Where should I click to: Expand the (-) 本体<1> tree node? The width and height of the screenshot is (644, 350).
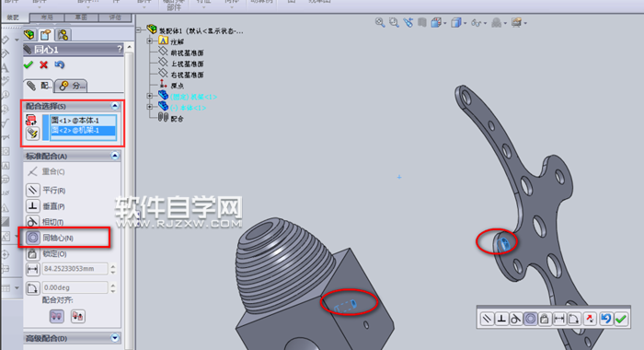[150, 107]
